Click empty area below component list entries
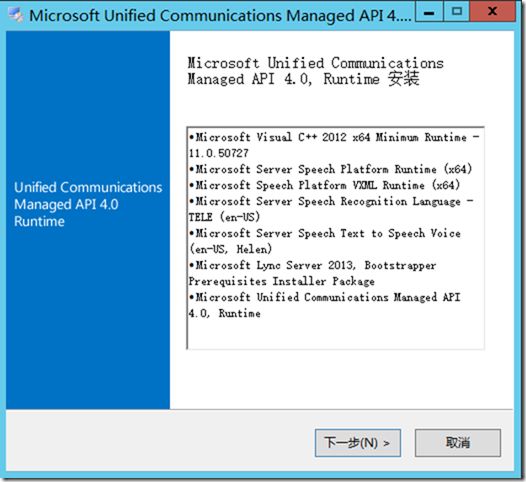Viewport: 526px width, 482px height. [x=335, y=334]
